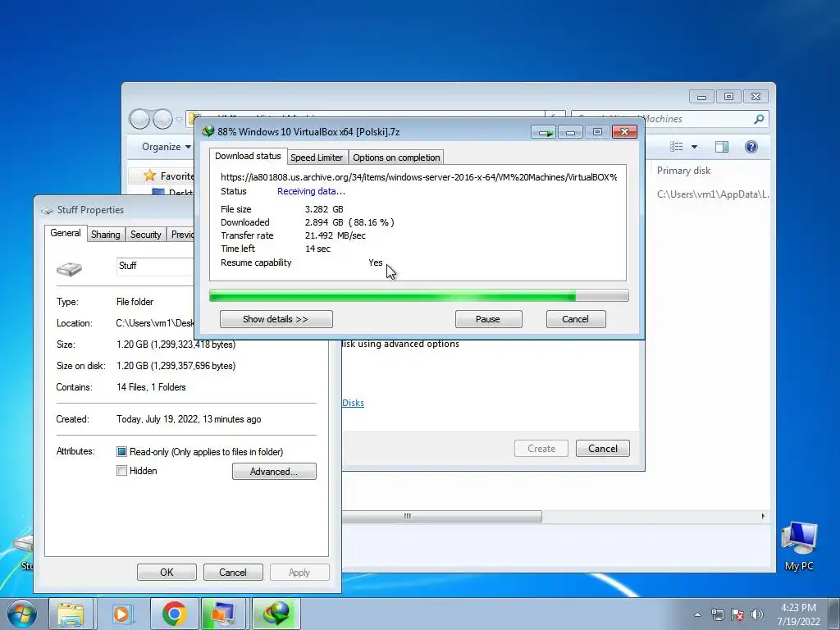Screen dimensions: 840x630
Task: Open the Explorer help icon
Action: click(x=751, y=147)
